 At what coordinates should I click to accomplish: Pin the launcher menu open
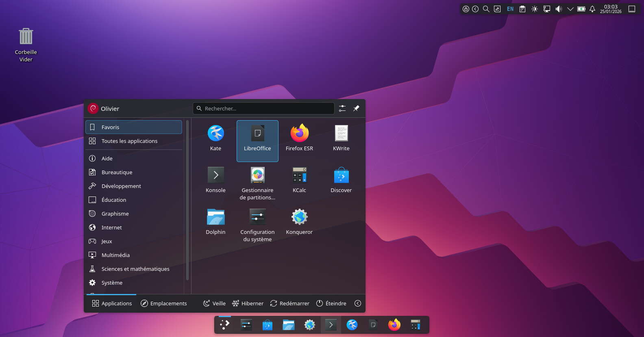click(356, 108)
